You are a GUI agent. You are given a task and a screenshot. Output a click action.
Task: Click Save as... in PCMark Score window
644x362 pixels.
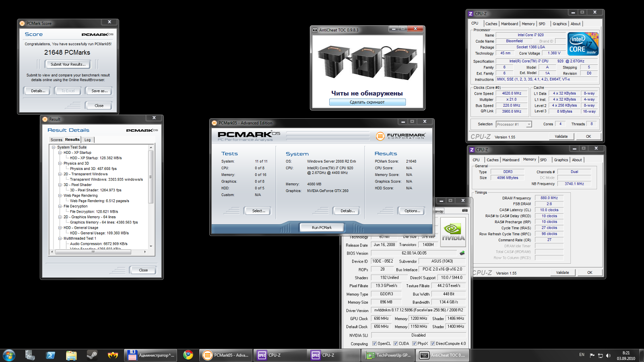tap(99, 91)
